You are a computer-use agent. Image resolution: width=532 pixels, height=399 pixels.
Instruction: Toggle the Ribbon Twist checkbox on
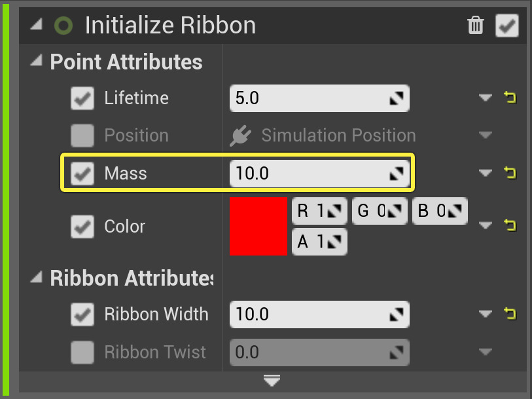pyautogui.click(x=82, y=352)
